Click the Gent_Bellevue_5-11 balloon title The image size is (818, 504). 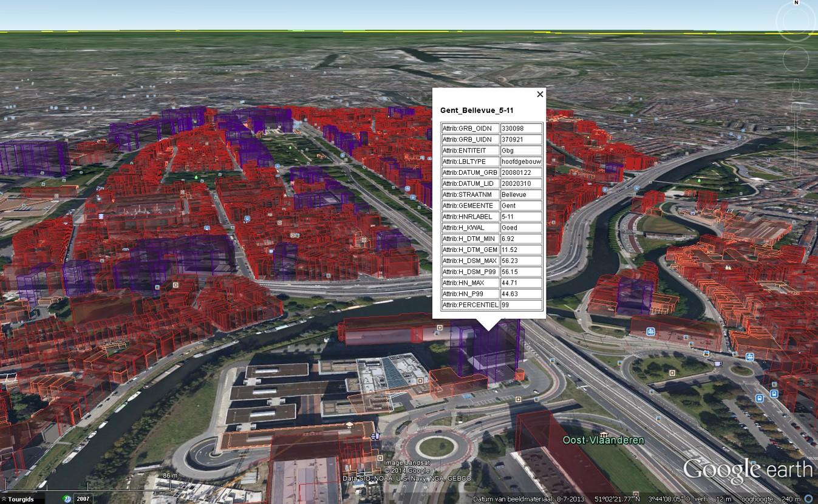click(477, 110)
